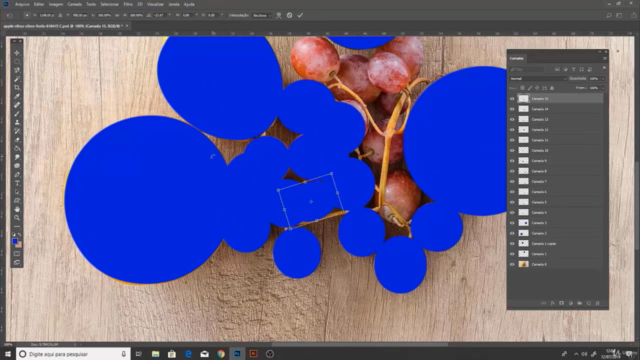Image resolution: width=640 pixels, height=360 pixels.
Task: Add a layer style with the fx button
Action: (x=553, y=303)
